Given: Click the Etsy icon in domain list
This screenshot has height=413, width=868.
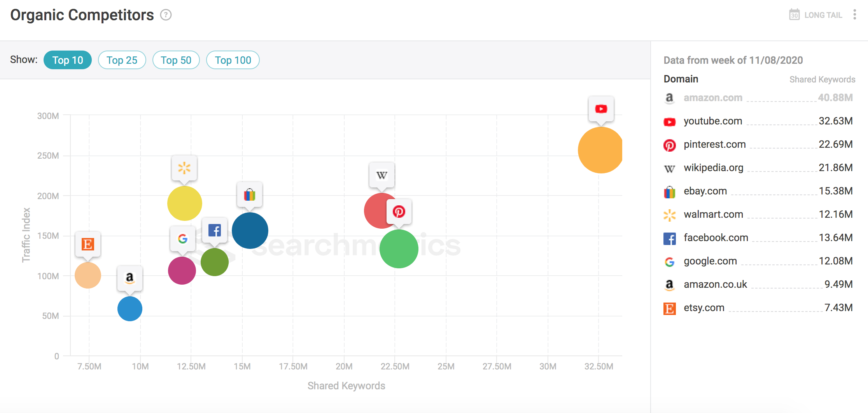Looking at the screenshot, I should pos(669,308).
